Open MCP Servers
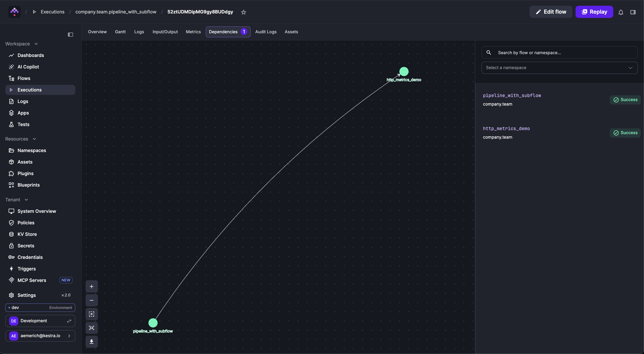 [40, 280]
